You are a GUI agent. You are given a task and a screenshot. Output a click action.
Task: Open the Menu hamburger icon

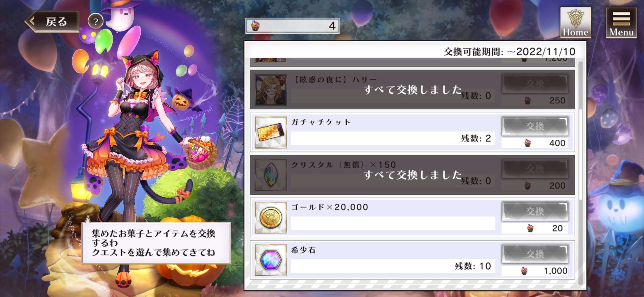point(621,23)
